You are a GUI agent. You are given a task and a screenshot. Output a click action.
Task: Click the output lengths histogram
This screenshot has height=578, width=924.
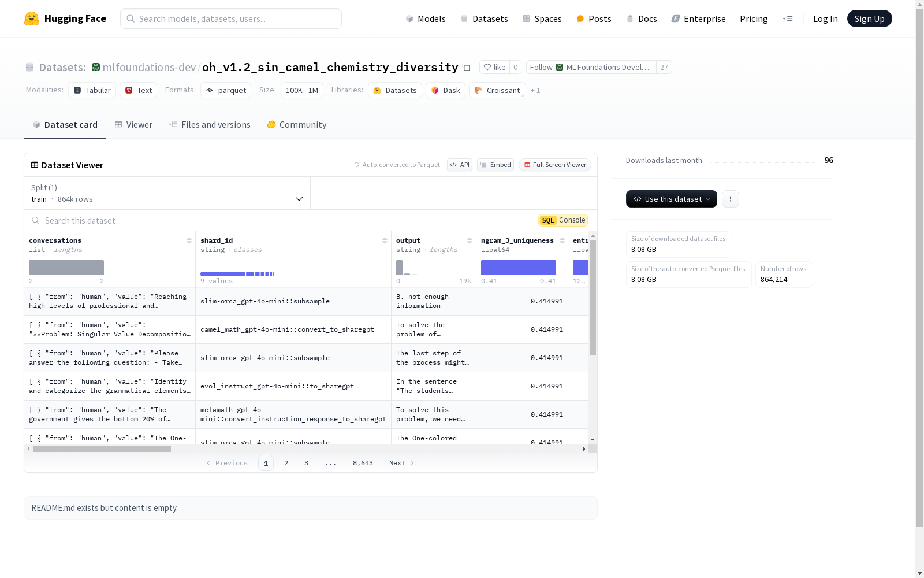[x=434, y=268]
